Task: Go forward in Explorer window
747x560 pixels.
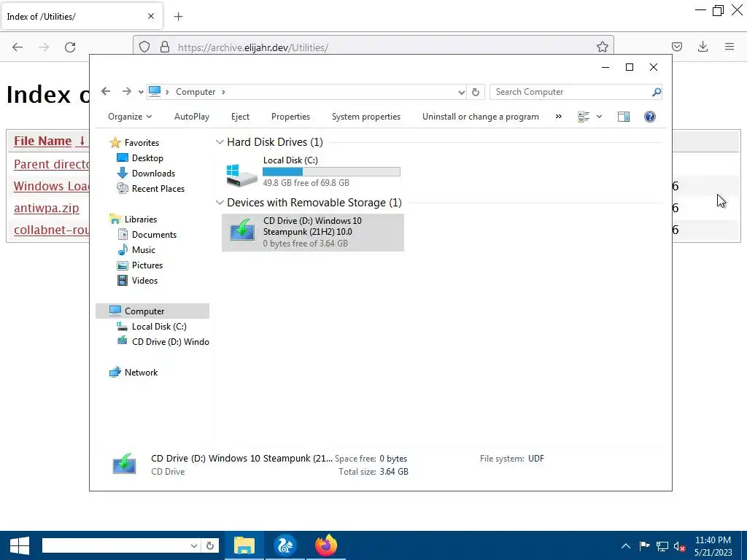Action: (x=126, y=91)
